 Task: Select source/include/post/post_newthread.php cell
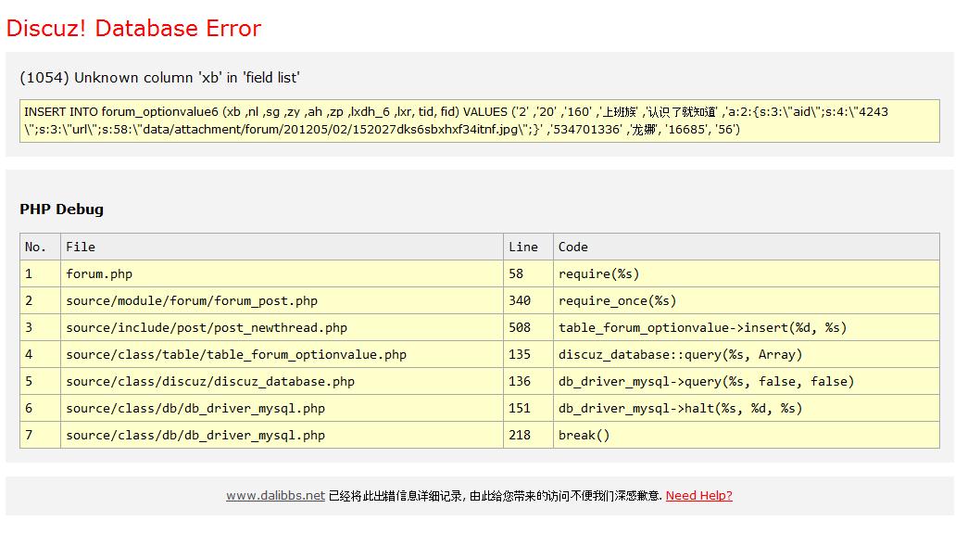coord(282,328)
